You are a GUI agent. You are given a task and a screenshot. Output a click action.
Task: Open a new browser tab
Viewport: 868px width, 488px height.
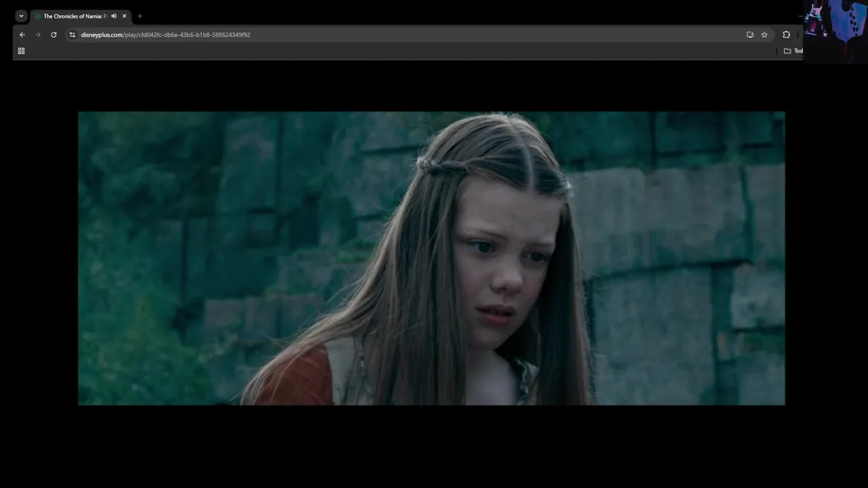click(140, 16)
